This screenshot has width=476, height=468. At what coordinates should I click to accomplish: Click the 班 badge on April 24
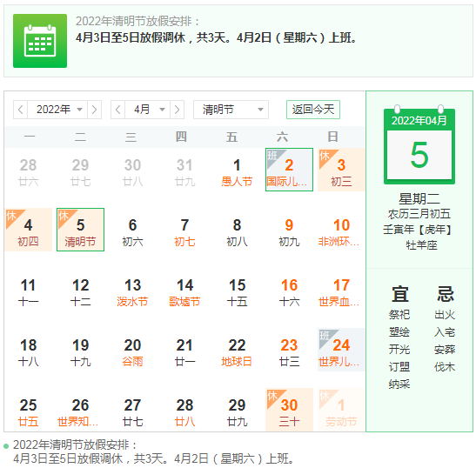(x=325, y=336)
